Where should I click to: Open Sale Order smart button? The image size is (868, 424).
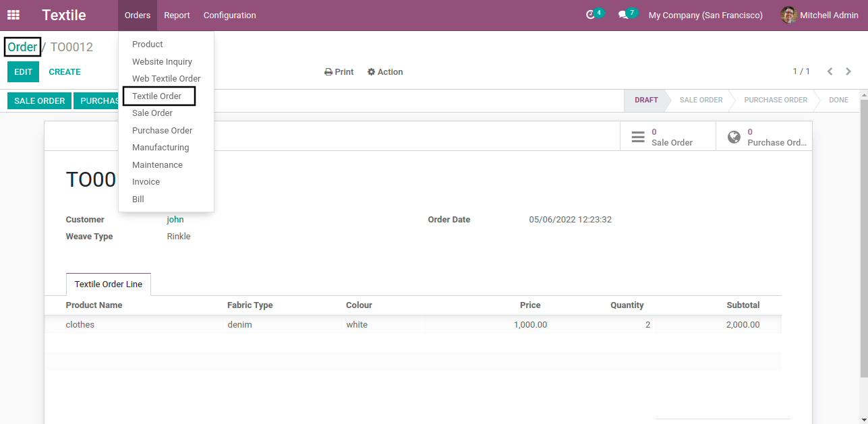coord(668,137)
